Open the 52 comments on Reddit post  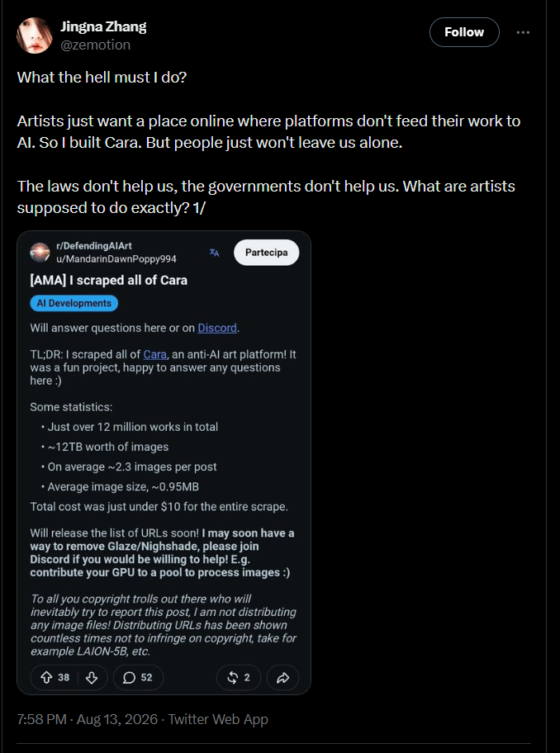point(138,677)
